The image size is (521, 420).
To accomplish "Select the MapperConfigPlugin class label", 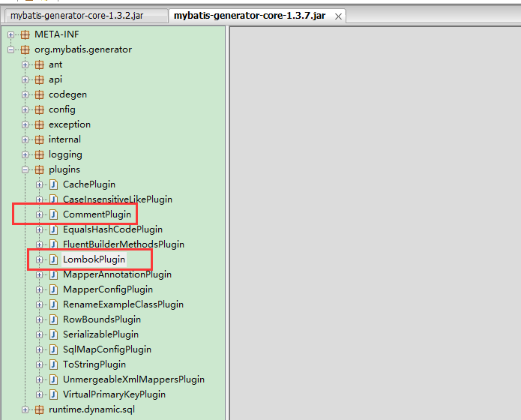I will tap(108, 289).
